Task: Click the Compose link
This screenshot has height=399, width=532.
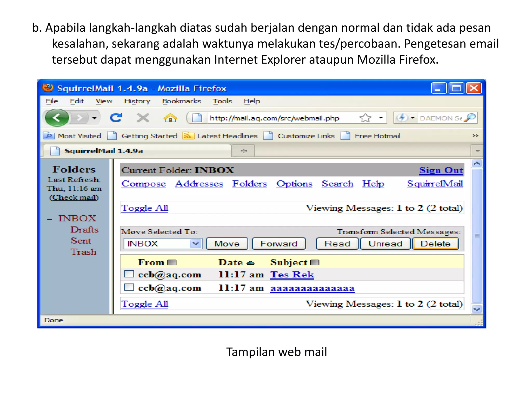Action: tap(143, 184)
